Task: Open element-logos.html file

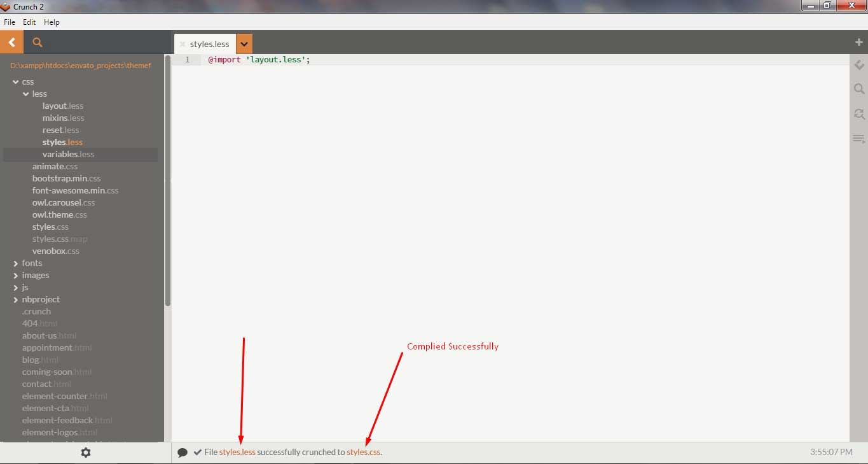Action: coord(60,432)
